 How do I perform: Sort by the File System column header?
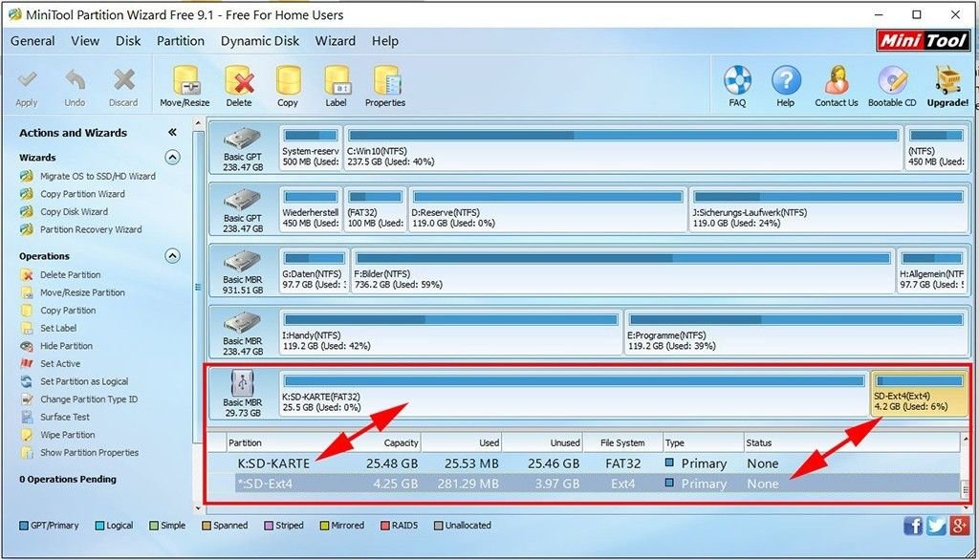tap(622, 442)
